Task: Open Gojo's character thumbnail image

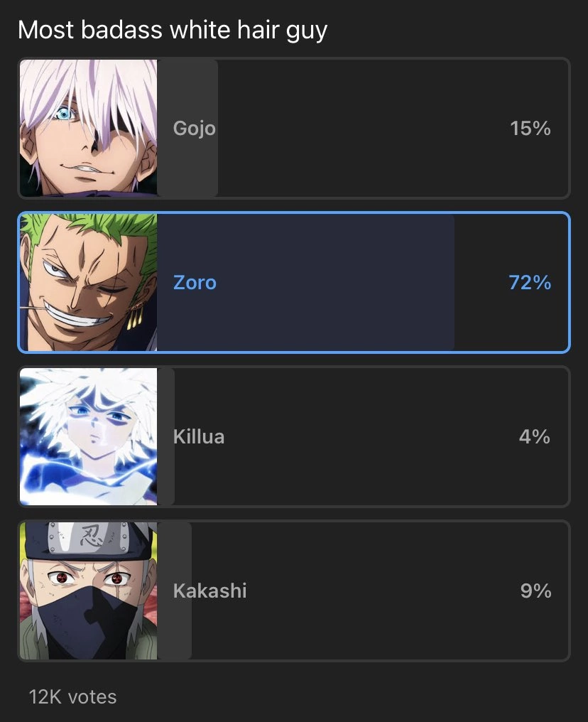Action: [88, 128]
